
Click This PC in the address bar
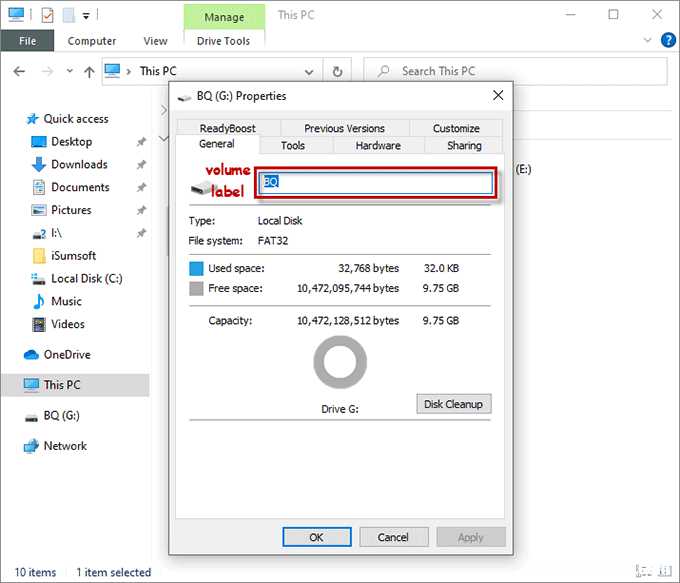[x=158, y=71]
